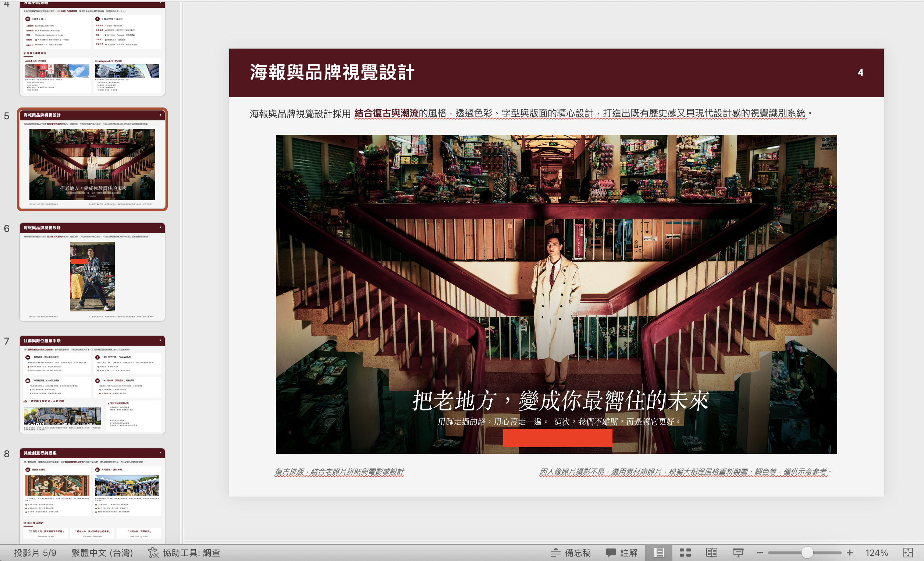The width and height of the screenshot is (924, 561).
Task: Switch to Reading view book icon
Action: (711, 553)
